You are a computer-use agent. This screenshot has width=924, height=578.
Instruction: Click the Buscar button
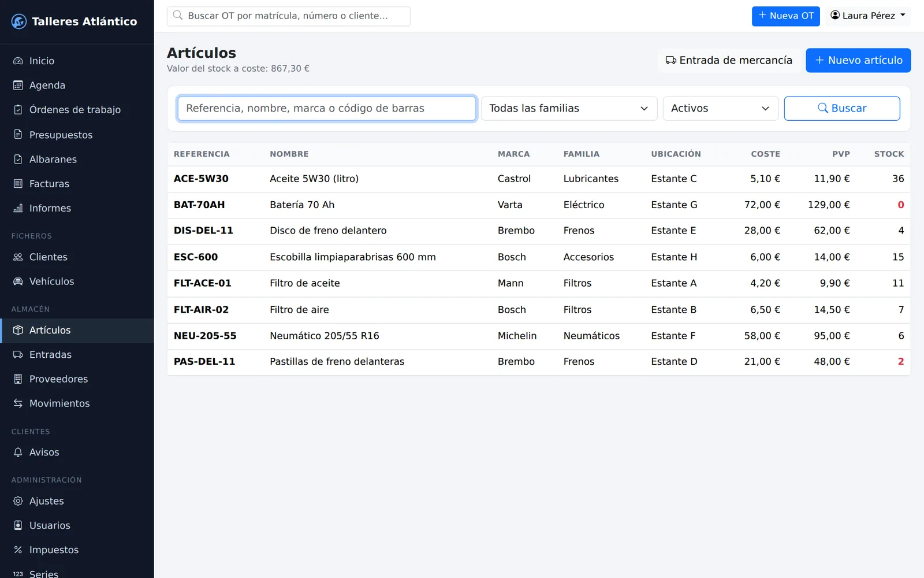click(842, 109)
